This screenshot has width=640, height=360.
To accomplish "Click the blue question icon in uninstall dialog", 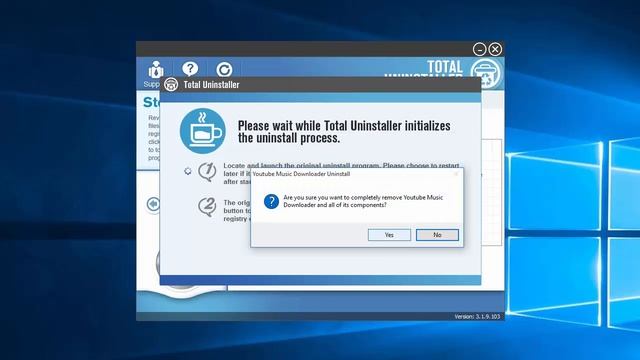I will 271,201.
